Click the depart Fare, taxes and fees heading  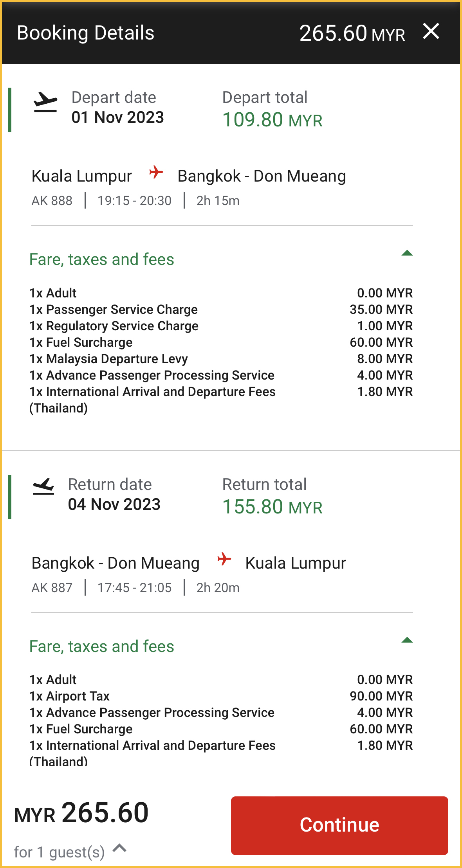point(102,259)
